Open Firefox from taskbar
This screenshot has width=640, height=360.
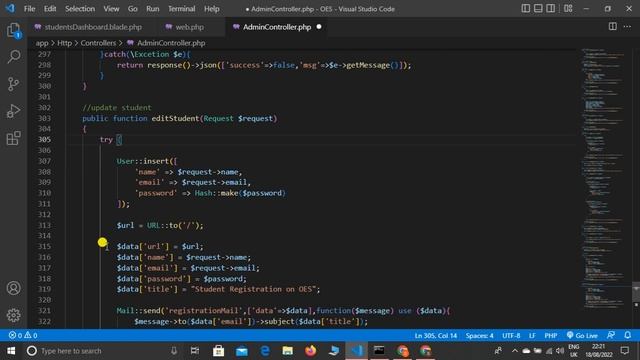(311, 351)
